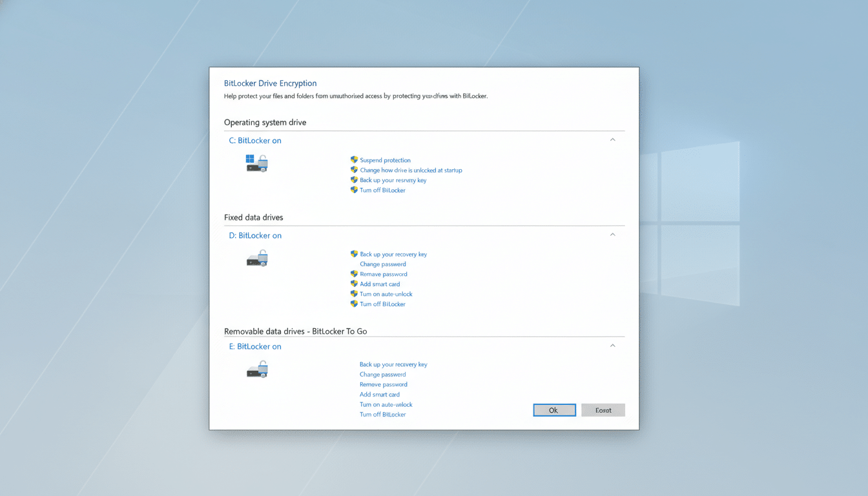This screenshot has width=868, height=496.
Task: Click the C: operating system drive lock icon
Action: (x=257, y=163)
